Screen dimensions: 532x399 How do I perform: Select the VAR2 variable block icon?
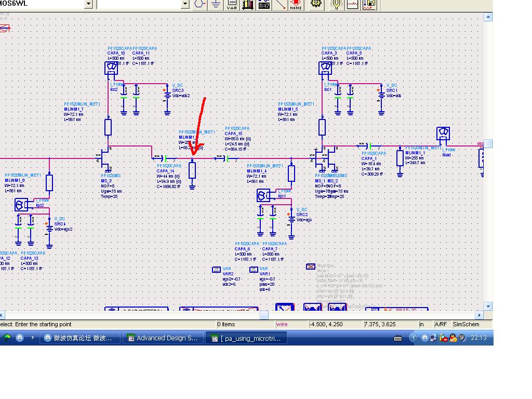[x=216, y=270]
